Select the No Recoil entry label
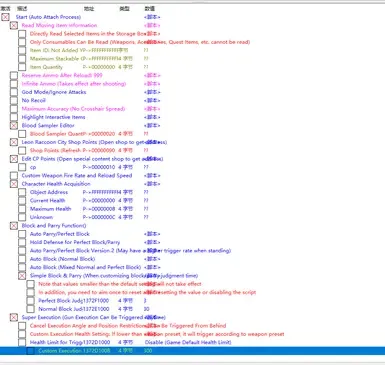 33,100
